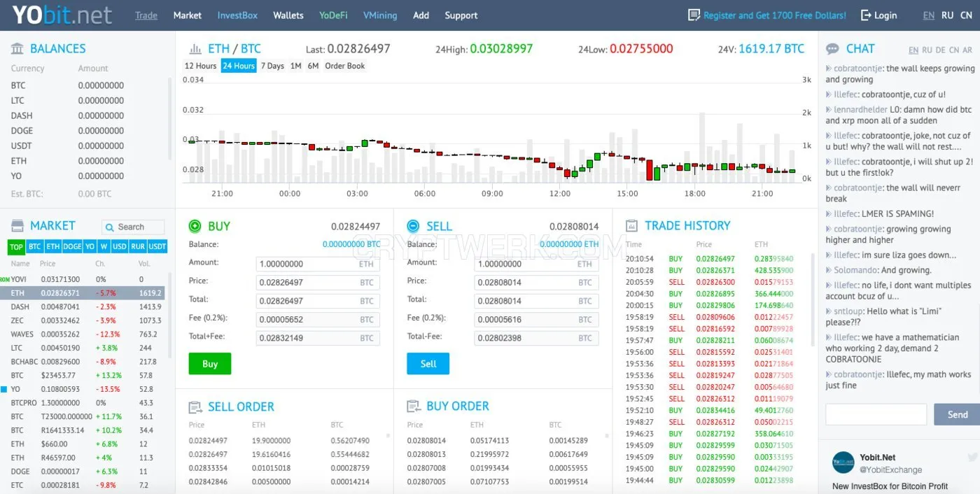
Task: Open the VMining menu item
Action: pos(380,15)
